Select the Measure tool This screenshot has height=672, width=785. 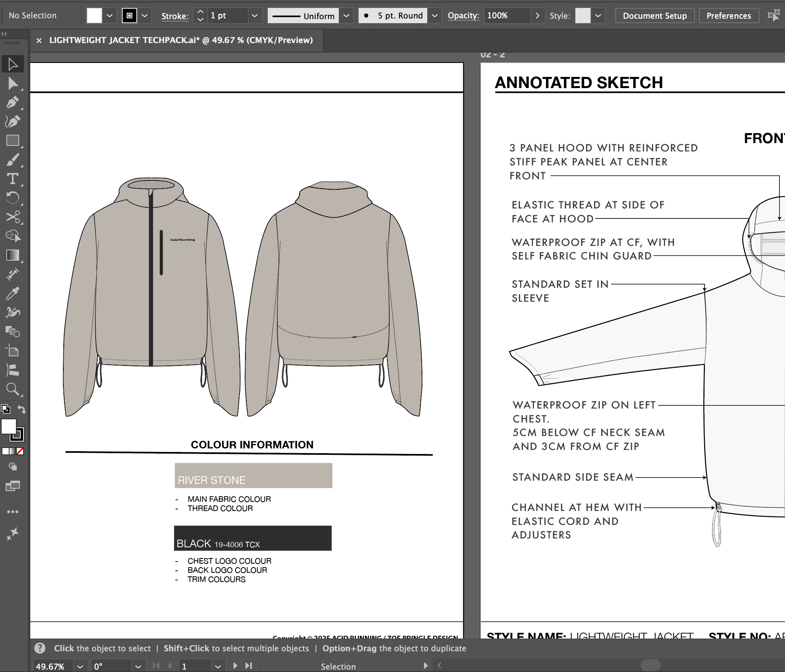pos(13,274)
